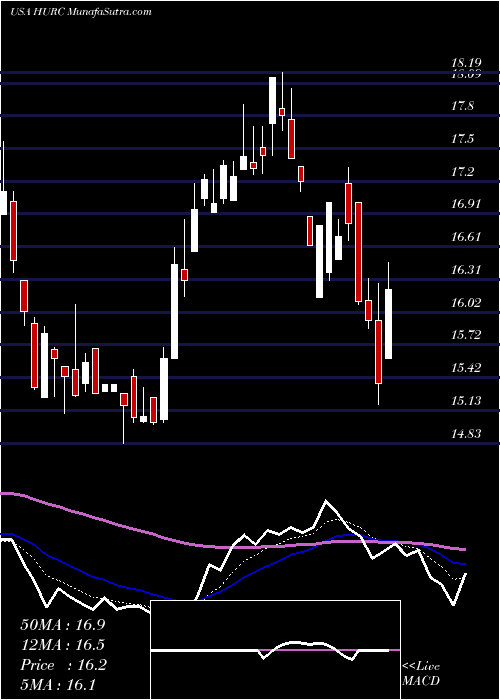Click the tallest white candle near 18.09
Screen dimensions: 500x700
click(x=272, y=100)
